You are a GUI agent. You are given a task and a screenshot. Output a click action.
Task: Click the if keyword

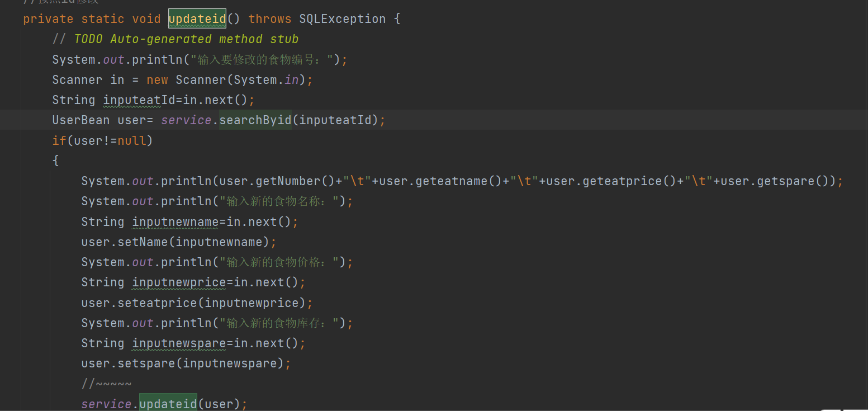coord(59,140)
